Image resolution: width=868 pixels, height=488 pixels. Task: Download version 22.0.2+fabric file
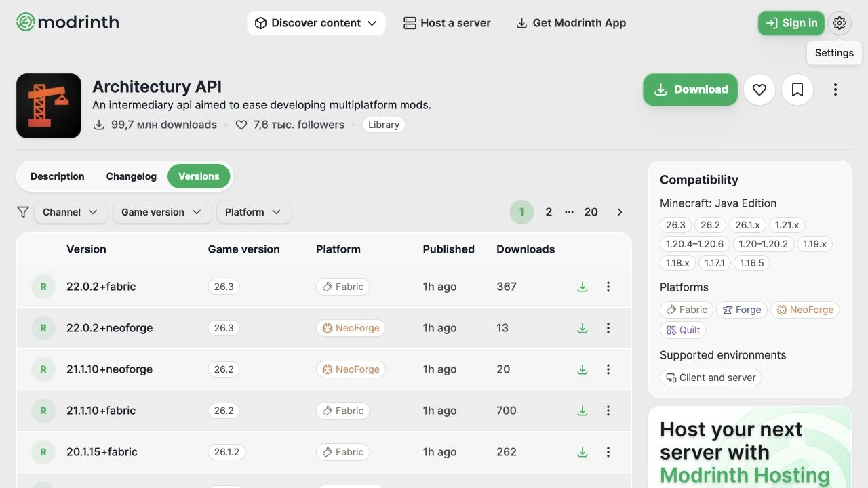click(583, 287)
